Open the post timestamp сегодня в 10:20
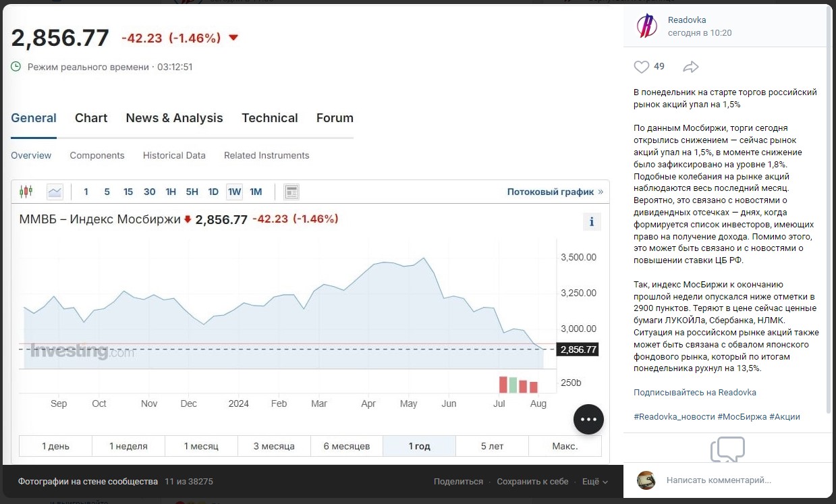 point(700,32)
